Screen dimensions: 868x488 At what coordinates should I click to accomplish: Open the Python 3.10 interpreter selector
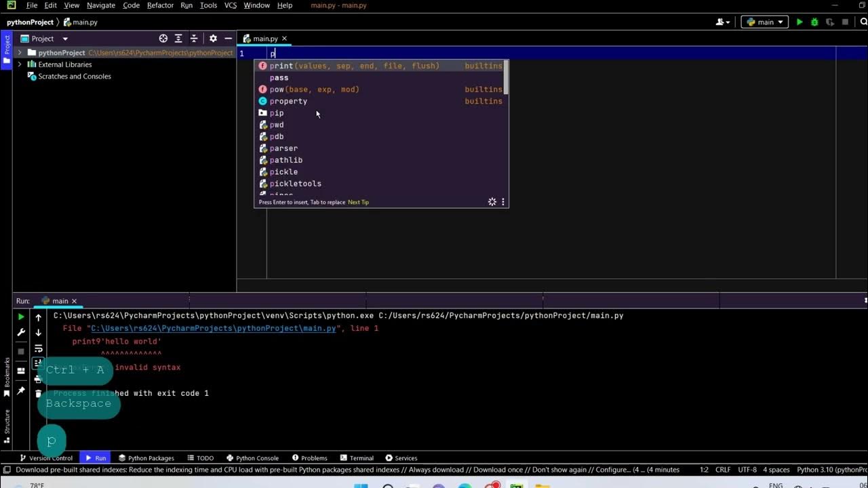832,470
